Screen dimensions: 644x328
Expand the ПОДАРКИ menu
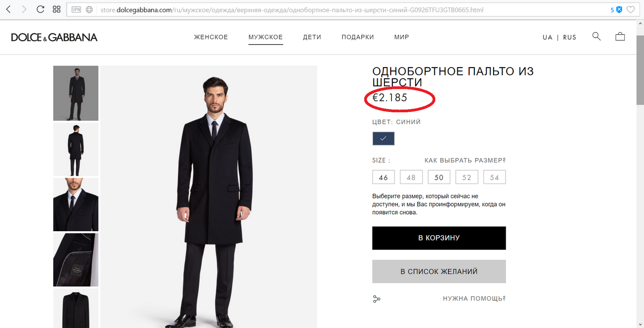point(357,37)
